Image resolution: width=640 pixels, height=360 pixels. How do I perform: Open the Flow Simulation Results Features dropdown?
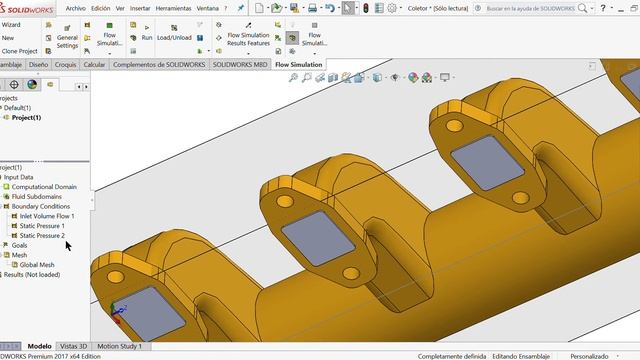point(248,53)
